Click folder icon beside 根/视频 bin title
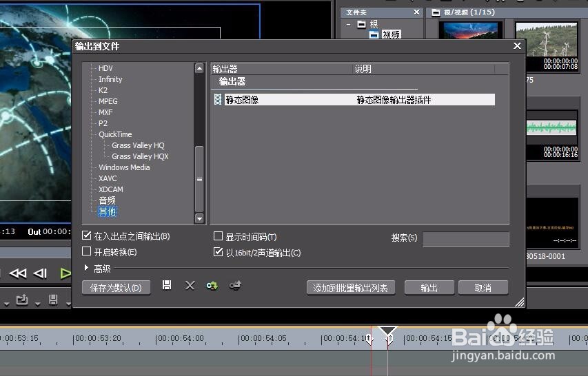Screen dimensions: 588x376 coord(436,12)
